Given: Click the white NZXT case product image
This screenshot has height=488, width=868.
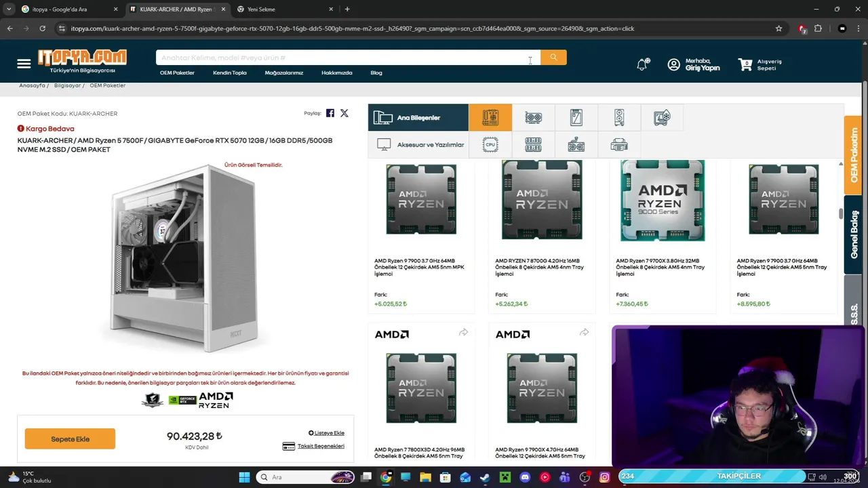Looking at the screenshot, I should pyautogui.click(x=184, y=258).
